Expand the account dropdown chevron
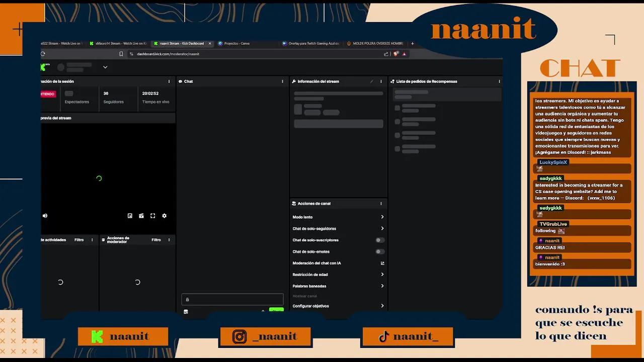Image resolution: width=644 pixels, height=362 pixels. (x=105, y=67)
